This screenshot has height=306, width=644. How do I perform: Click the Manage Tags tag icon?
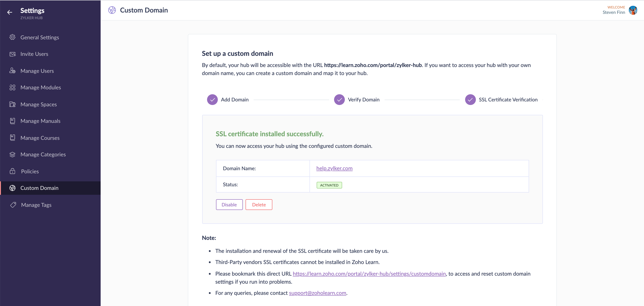[x=13, y=205]
